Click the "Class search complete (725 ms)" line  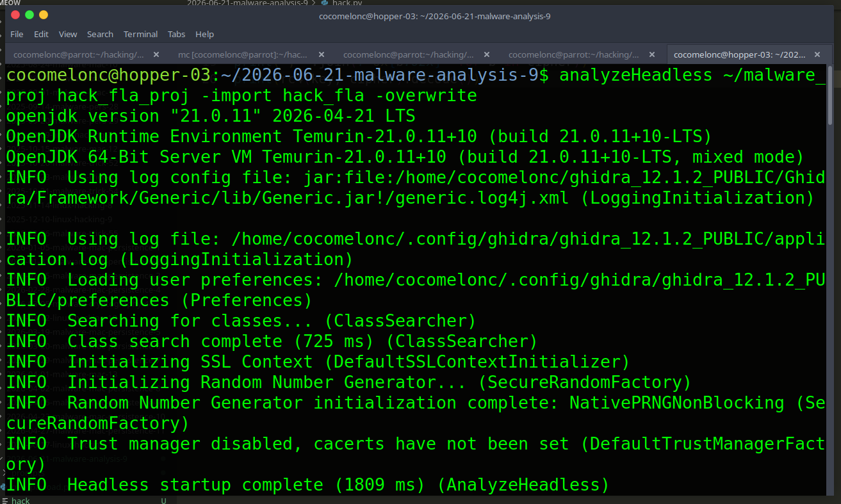click(272, 341)
